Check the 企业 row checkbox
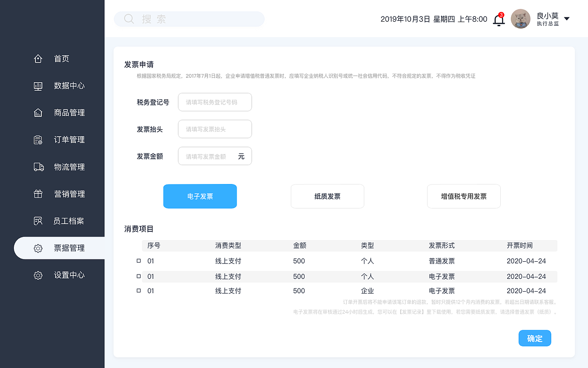 pyautogui.click(x=138, y=291)
